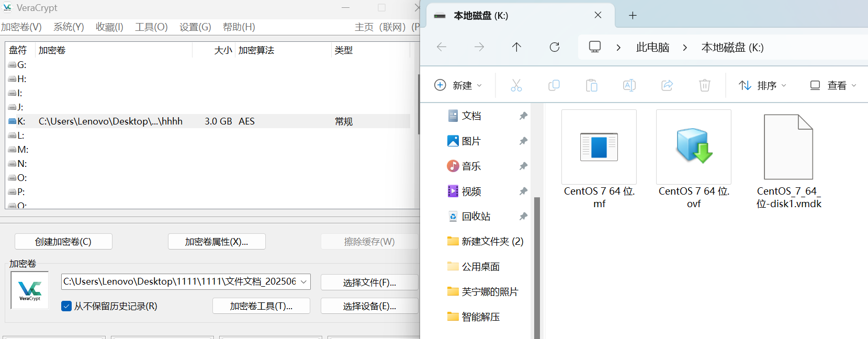Click the 选择设备(E)... button
The width and height of the screenshot is (868, 339).
point(369,306)
